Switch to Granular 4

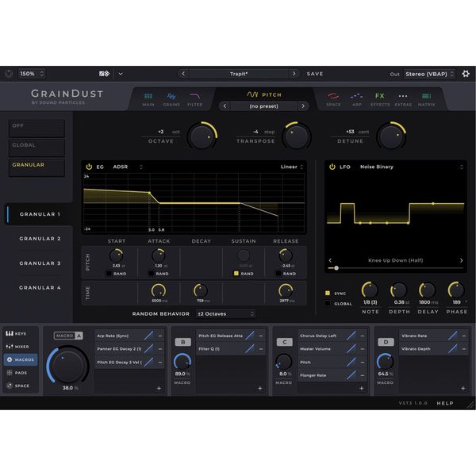(40, 287)
